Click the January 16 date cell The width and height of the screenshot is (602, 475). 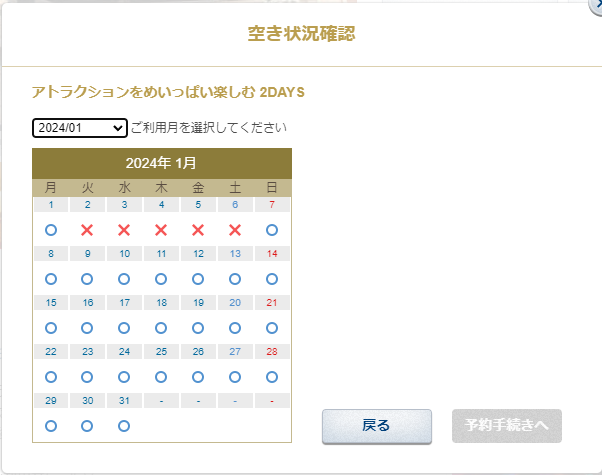click(x=88, y=303)
